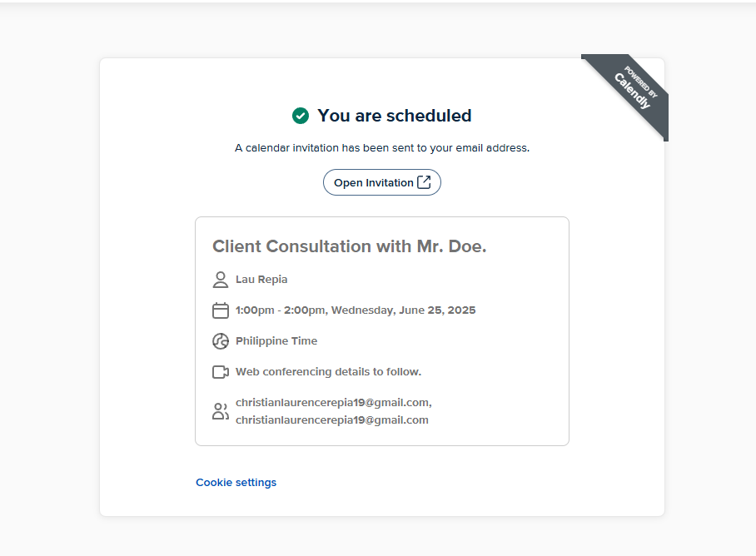This screenshot has width=756, height=556.
Task: Click the "You are scheduled" heading
Action: coord(395,116)
